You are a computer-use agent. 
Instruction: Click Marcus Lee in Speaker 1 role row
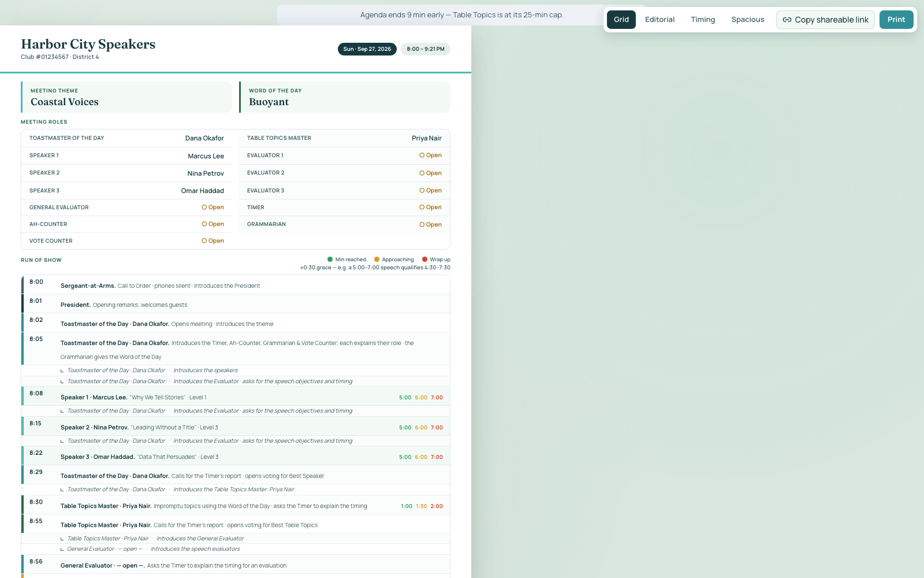206,156
